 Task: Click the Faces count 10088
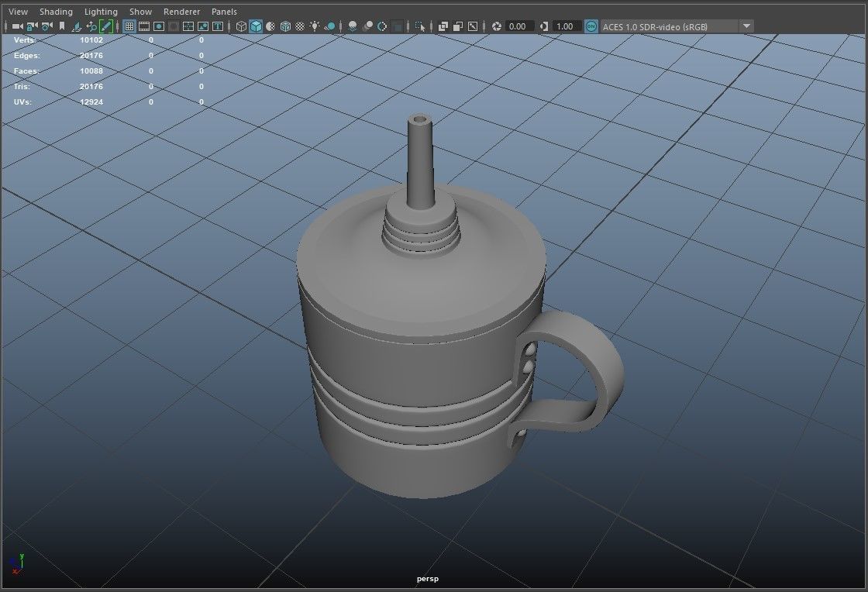[x=91, y=71]
